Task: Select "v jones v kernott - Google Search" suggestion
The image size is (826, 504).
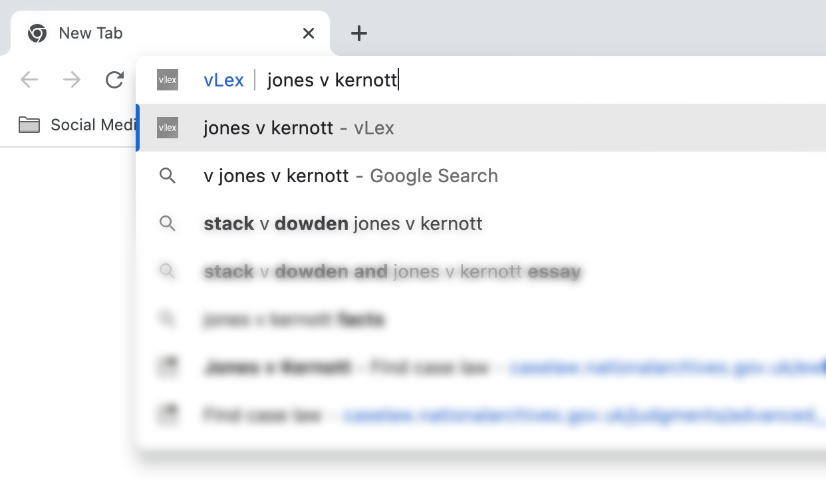Action: [x=481, y=176]
